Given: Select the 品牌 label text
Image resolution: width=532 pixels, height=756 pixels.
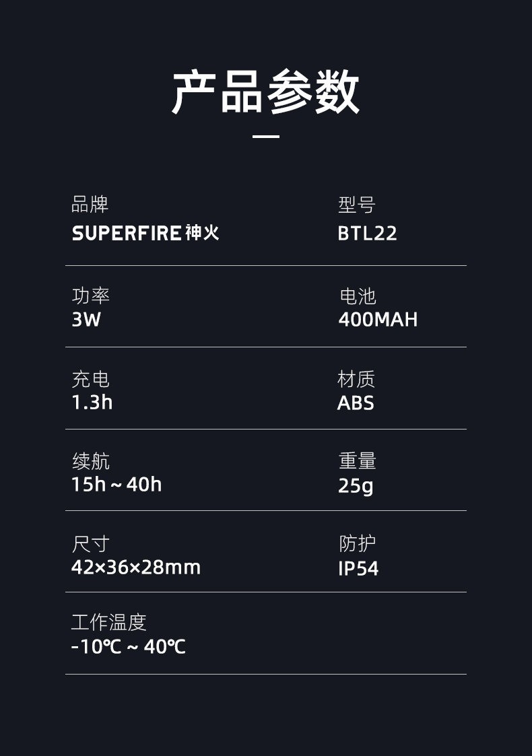Looking at the screenshot, I should pyautogui.click(x=90, y=204).
